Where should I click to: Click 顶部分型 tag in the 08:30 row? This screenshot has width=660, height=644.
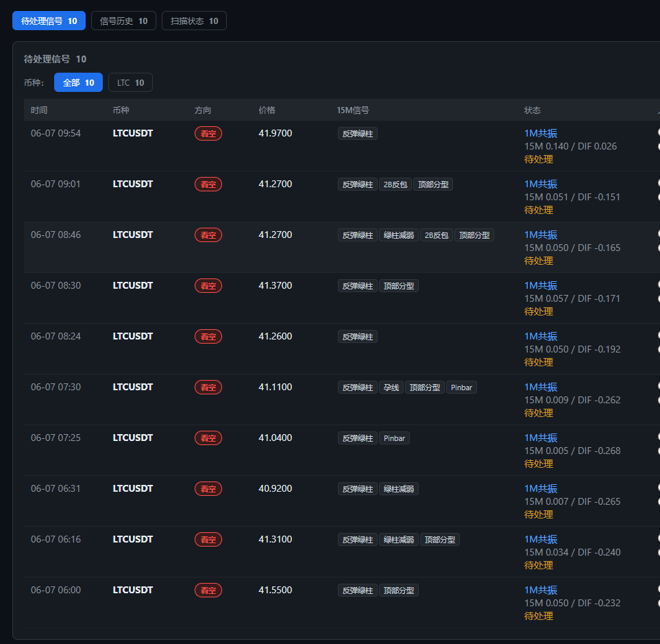point(399,286)
